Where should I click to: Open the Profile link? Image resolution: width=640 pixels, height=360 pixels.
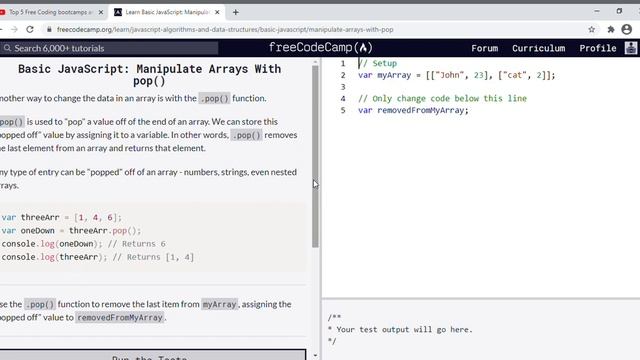click(598, 48)
